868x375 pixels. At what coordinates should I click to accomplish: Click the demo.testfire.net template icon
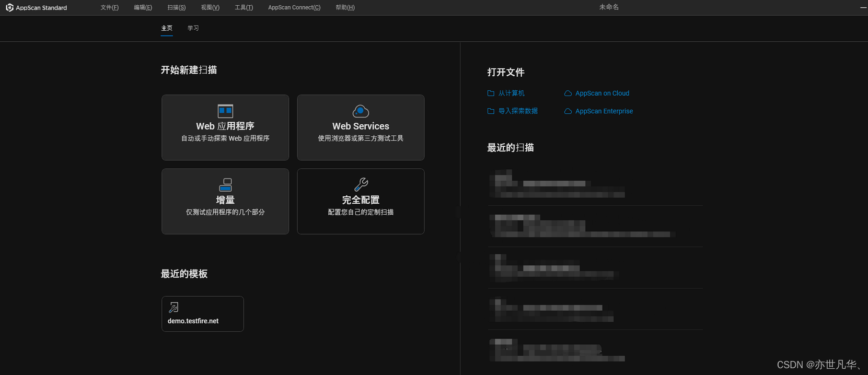[x=173, y=307]
